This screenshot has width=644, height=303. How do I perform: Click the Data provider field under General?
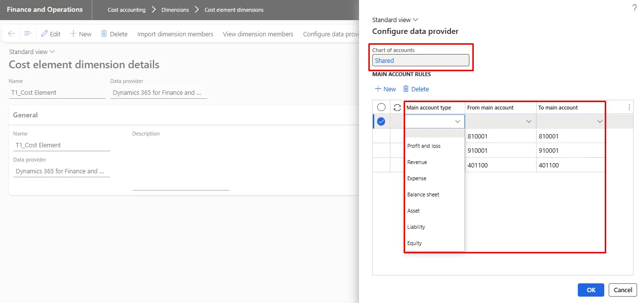[61, 171]
